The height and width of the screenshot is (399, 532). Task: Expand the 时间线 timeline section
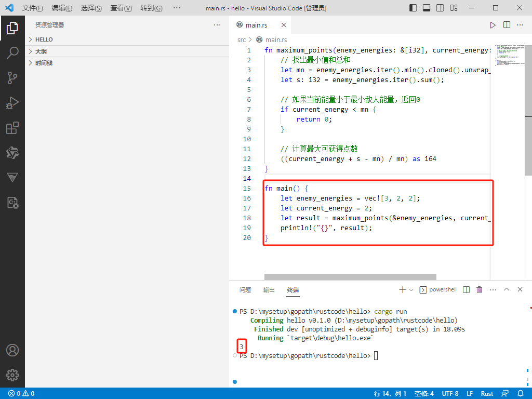(127, 63)
